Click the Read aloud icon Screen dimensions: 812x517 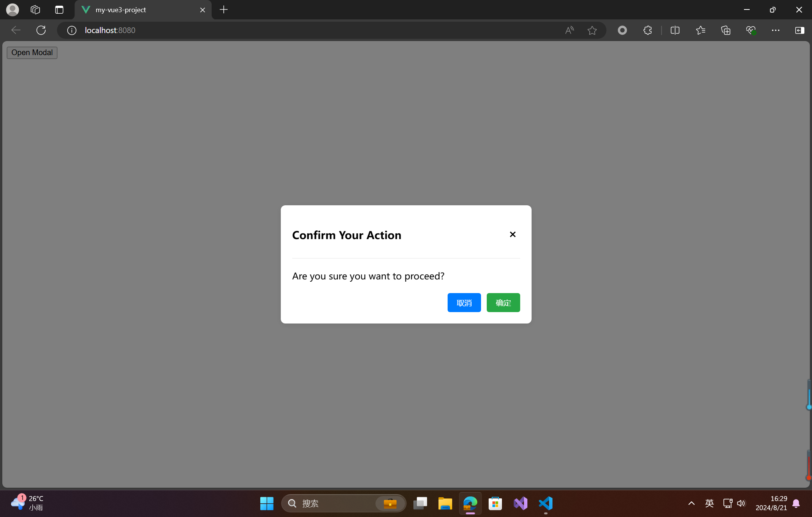click(x=569, y=30)
